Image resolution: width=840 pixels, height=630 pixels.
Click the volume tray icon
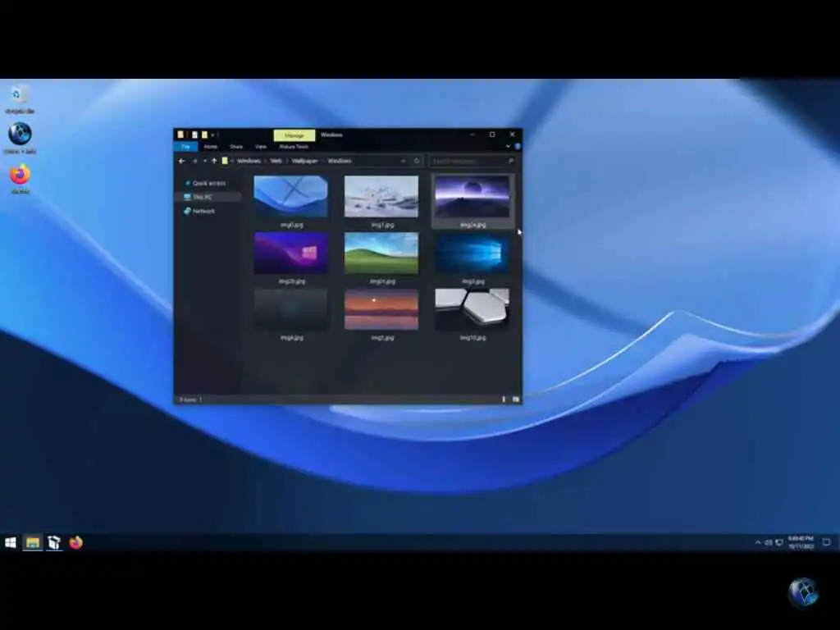[768, 543]
